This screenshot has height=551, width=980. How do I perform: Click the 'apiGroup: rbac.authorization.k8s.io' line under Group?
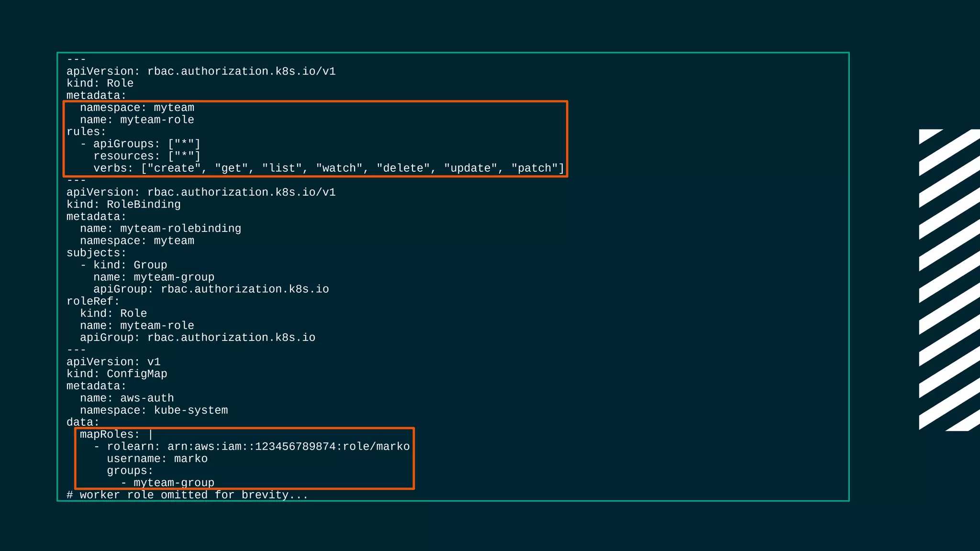click(211, 289)
